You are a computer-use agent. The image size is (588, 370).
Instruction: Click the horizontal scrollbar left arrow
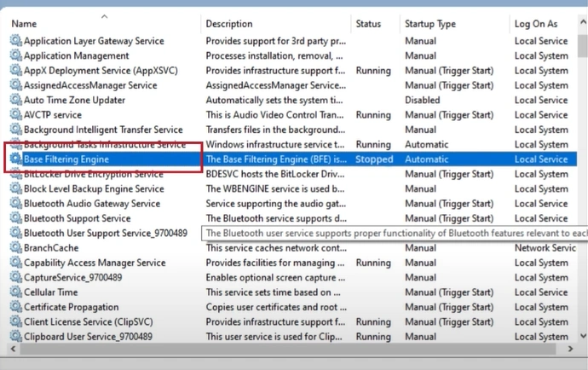pos(13,349)
